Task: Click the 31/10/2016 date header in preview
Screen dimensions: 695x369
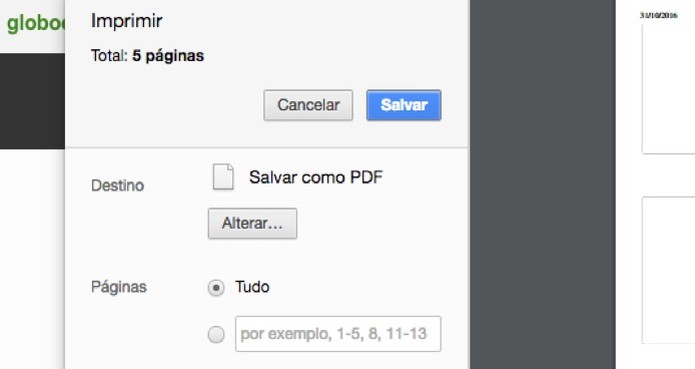Action: [658, 15]
